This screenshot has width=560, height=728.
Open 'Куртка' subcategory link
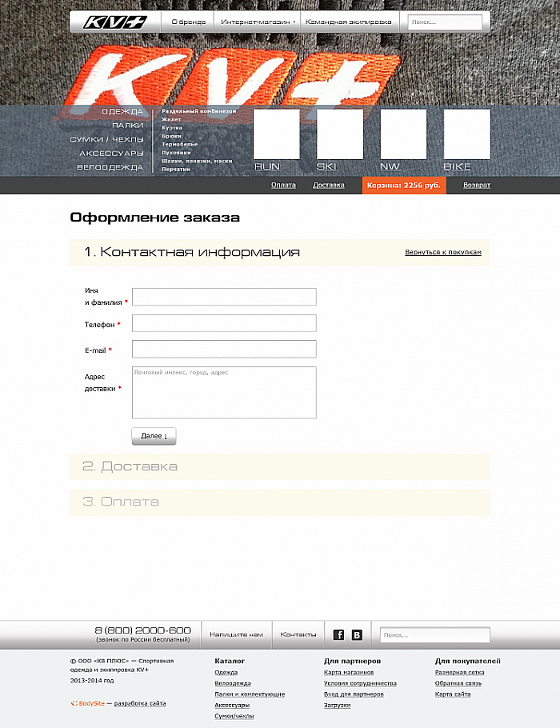tap(172, 128)
